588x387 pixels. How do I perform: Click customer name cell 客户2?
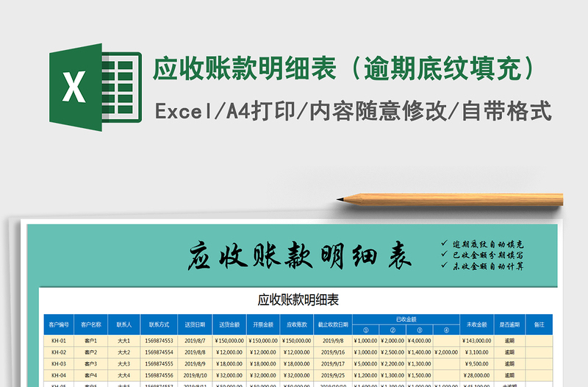(x=91, y=352)
